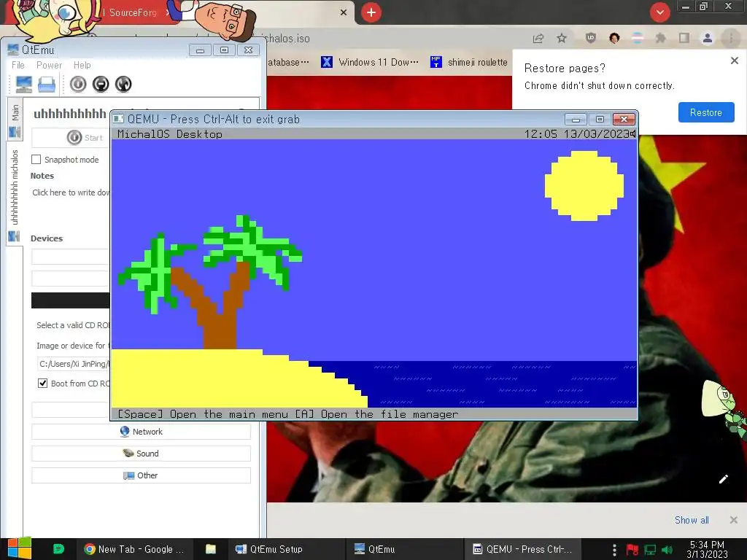The image size is (747, 560).
Task: Click the green chat app taskbar icon
Action: click(x=58, y=548)
